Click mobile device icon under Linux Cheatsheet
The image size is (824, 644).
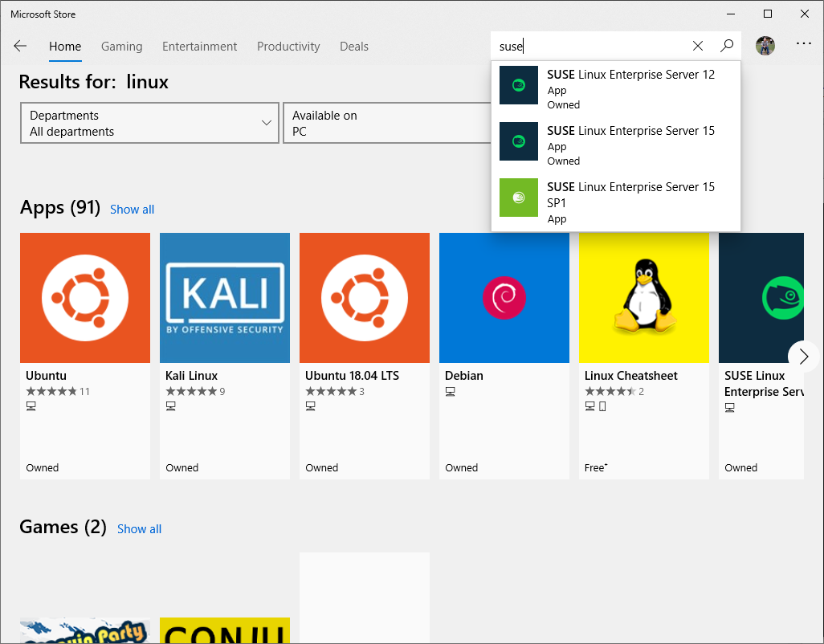point(603,406)
